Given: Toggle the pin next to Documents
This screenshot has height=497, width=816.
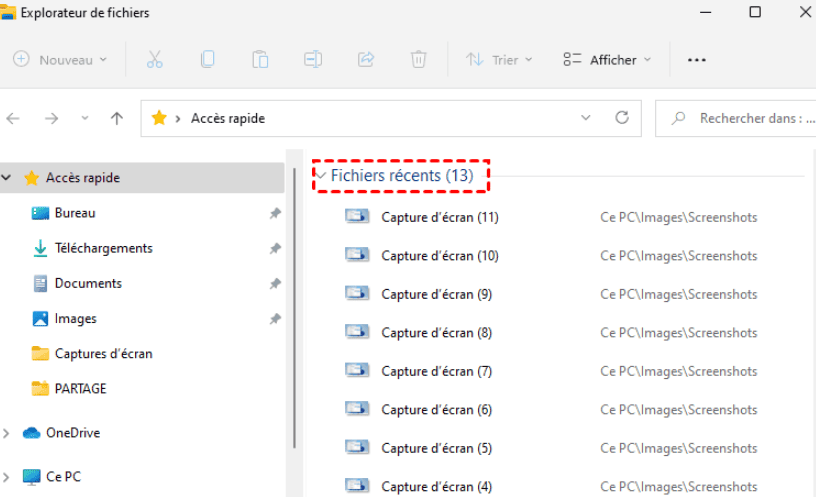Looking at the screenshot, I should (x=275, y=284).
